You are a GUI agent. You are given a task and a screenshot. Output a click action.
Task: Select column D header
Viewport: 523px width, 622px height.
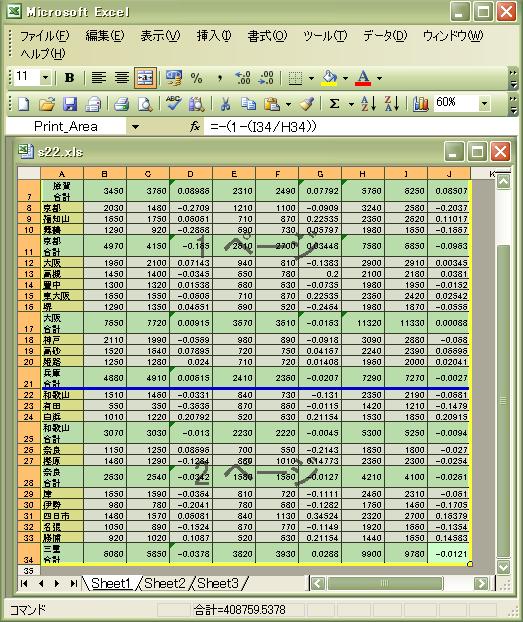(x=190, y=174)
